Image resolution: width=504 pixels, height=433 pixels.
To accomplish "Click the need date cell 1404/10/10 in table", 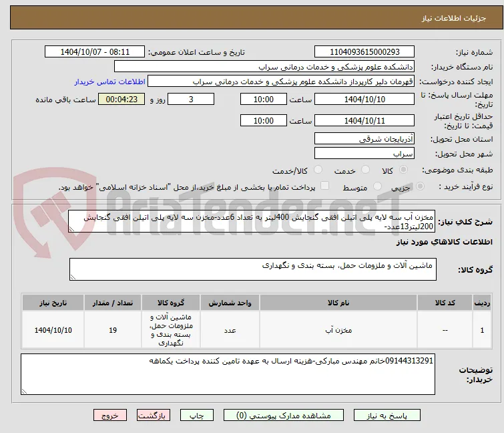I will [53, 330].
